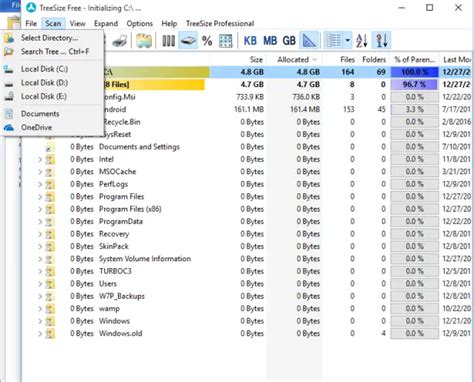Click the Users folder icon
The width and height of the screenshot is (474, 382).
[x=50, y=284]
